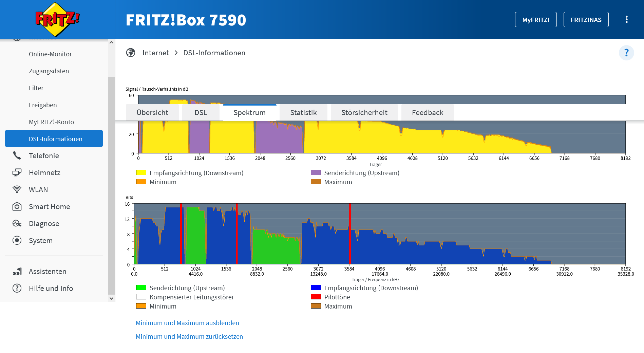
Task: Click 'Signal / Rausch-Verhältnis in dB' label
Action: (157, 89)
